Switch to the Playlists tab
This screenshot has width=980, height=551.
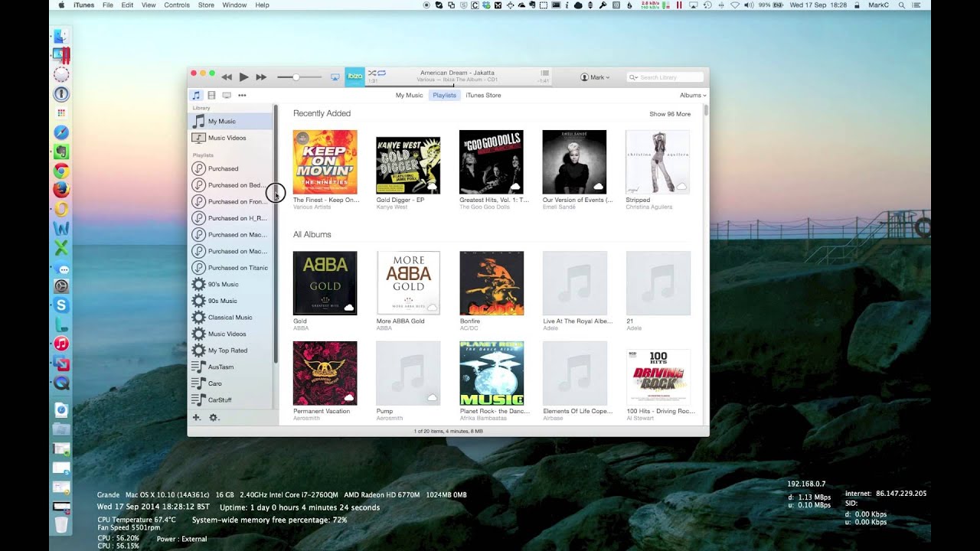[444, 96]
